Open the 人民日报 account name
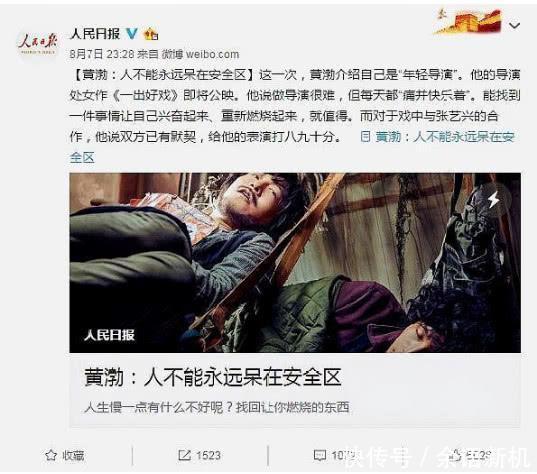Image resolution: width=537 pixels, height=474 pixels. point(95,34)
